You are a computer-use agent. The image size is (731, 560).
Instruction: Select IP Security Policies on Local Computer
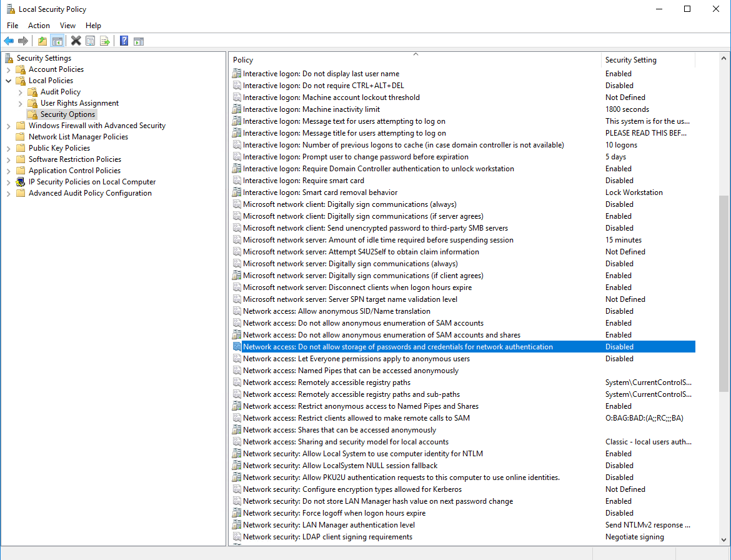[92, 182]
